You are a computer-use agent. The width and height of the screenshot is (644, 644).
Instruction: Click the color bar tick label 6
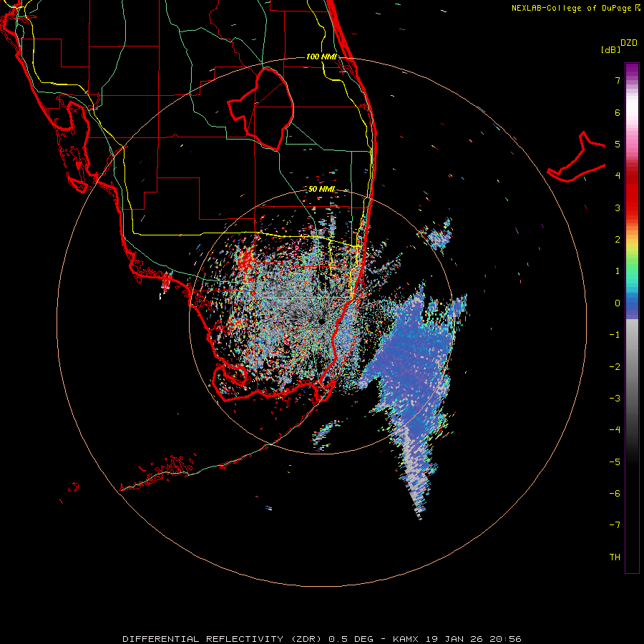[618, 112]
